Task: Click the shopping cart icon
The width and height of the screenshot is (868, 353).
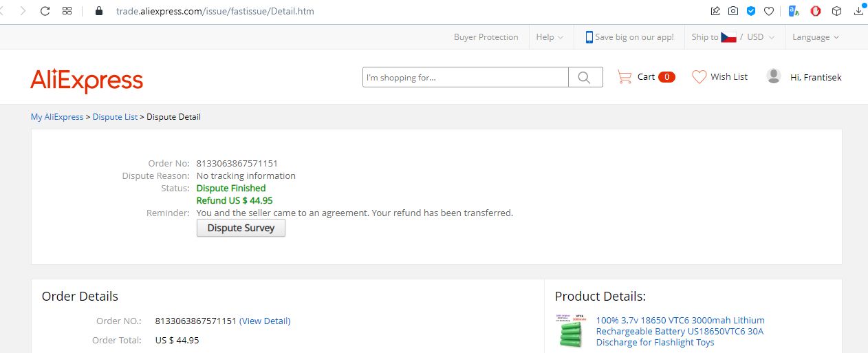Action: tap(625, 77)
